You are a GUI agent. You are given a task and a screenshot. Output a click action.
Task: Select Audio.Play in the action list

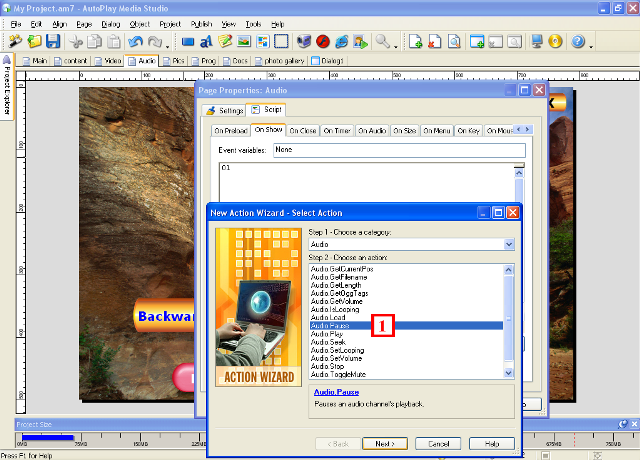[x=327, y=334]
